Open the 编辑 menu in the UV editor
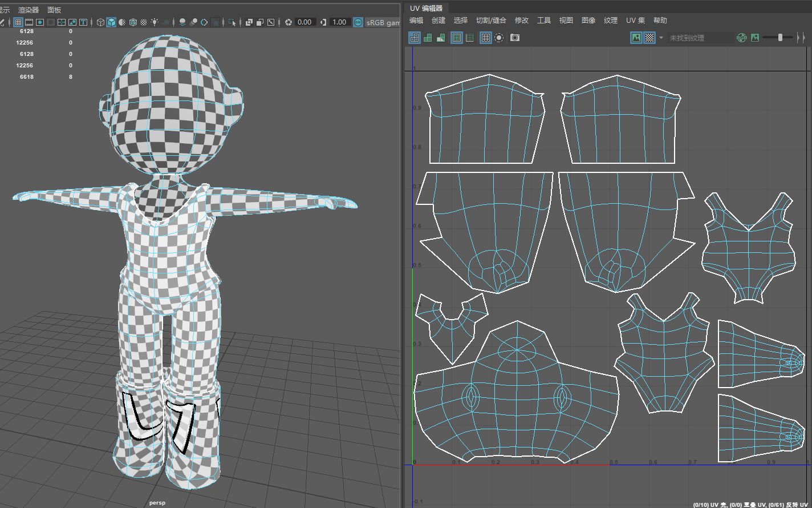 point(416,20)
